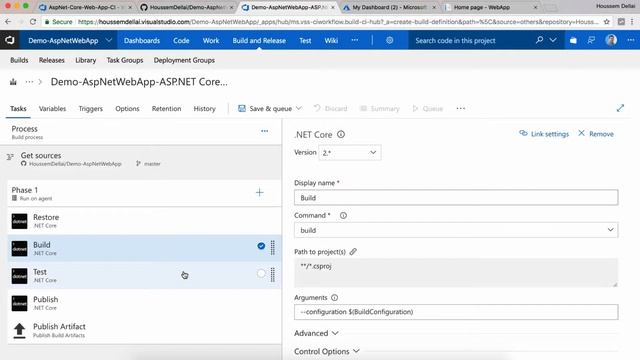Go to Deployment Groups page
The width and height of the screenshot is (640, 360).
(x=184, y=60)
